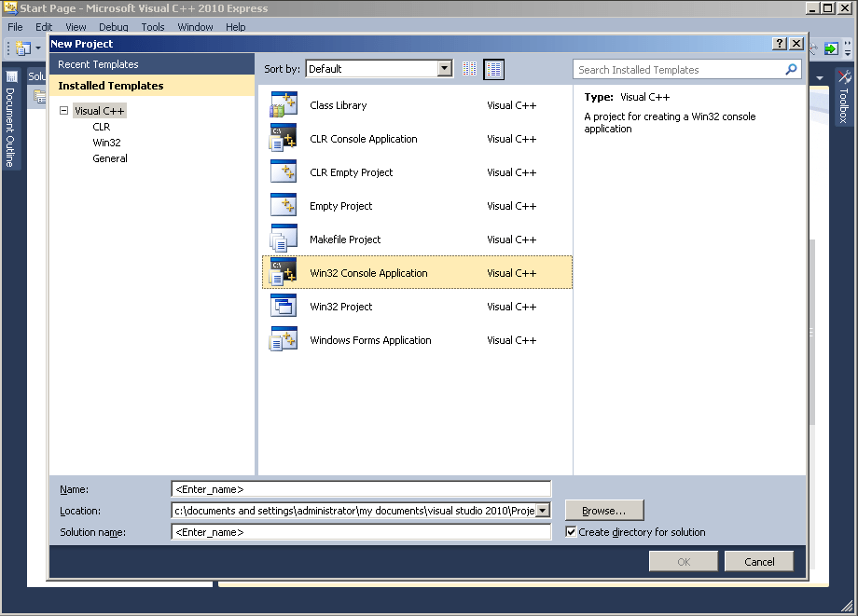
Task: Close the New Project dialog
Action: click(796, 43)
